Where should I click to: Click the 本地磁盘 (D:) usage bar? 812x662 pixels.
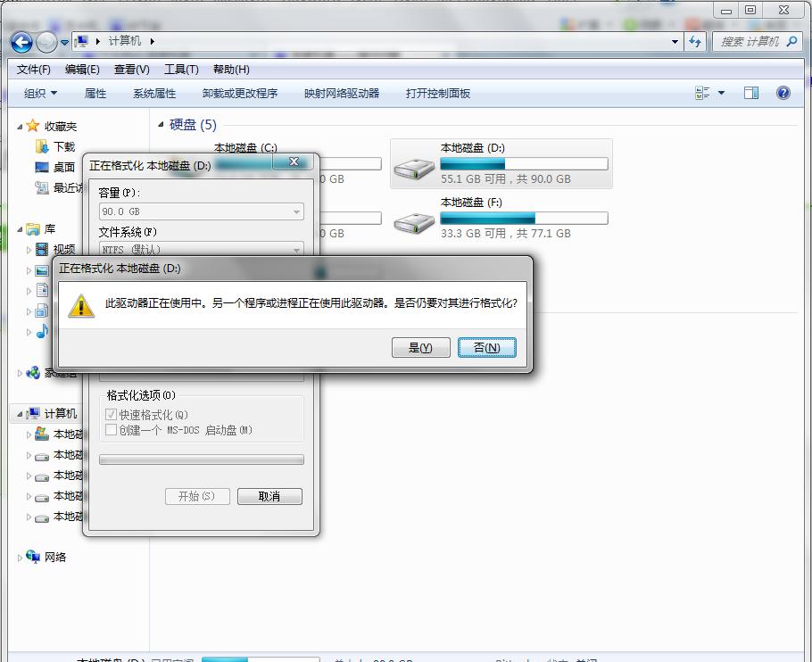coord(524,164)
